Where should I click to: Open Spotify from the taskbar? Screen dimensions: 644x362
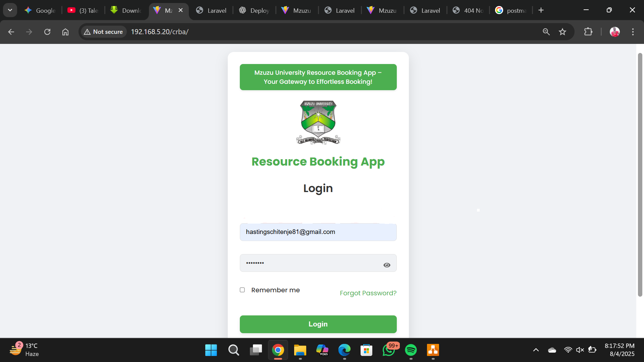[411, 350]
